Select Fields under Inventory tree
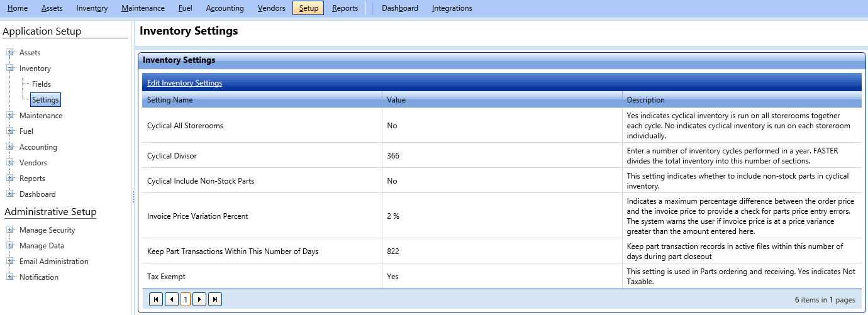The width and height of the screenshot is (868, 315). pyautogui.click(x=42, y=84)
